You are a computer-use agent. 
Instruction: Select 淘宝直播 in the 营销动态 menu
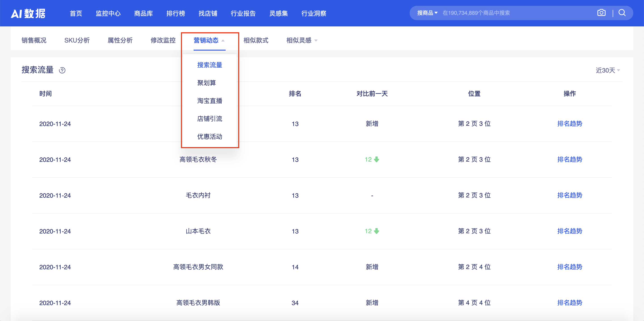(x=210, y=101)
